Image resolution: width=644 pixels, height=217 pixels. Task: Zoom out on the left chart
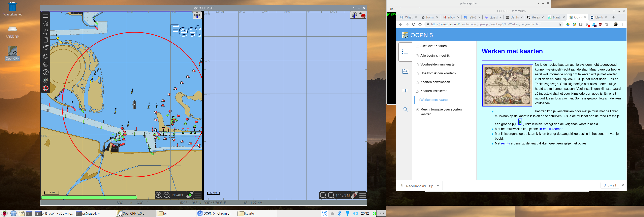click(167, 195)
